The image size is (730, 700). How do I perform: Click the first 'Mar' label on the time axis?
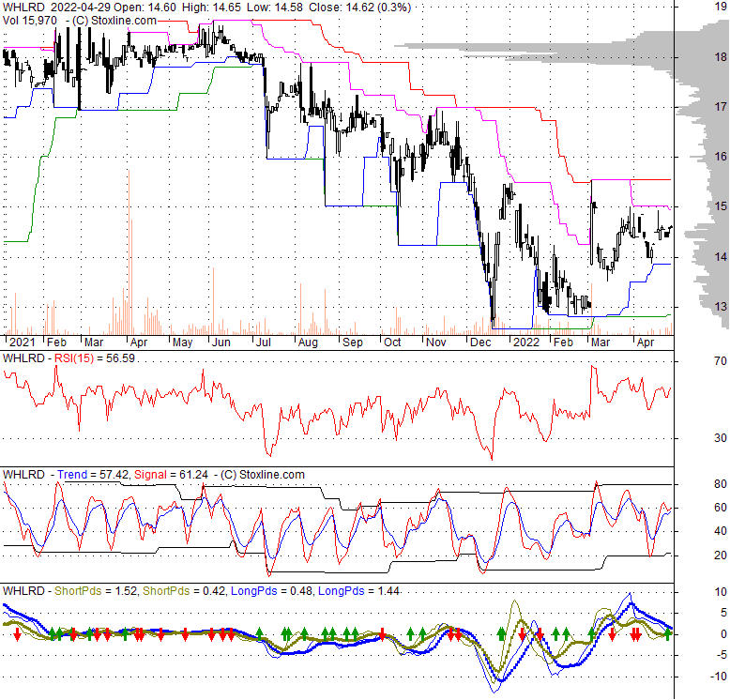click(x=94, y=342)
